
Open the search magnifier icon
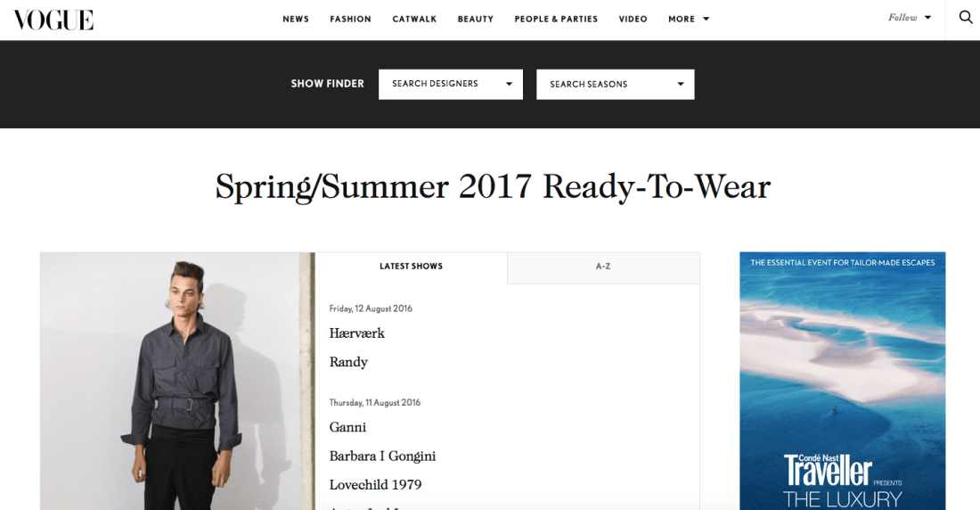(966, 18)
